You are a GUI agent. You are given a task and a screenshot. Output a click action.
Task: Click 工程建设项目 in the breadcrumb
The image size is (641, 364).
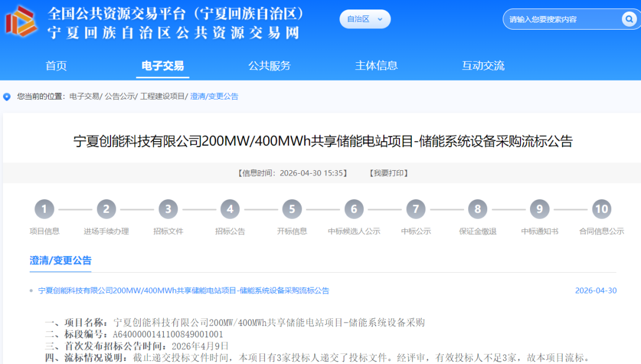tap(162, 97)
